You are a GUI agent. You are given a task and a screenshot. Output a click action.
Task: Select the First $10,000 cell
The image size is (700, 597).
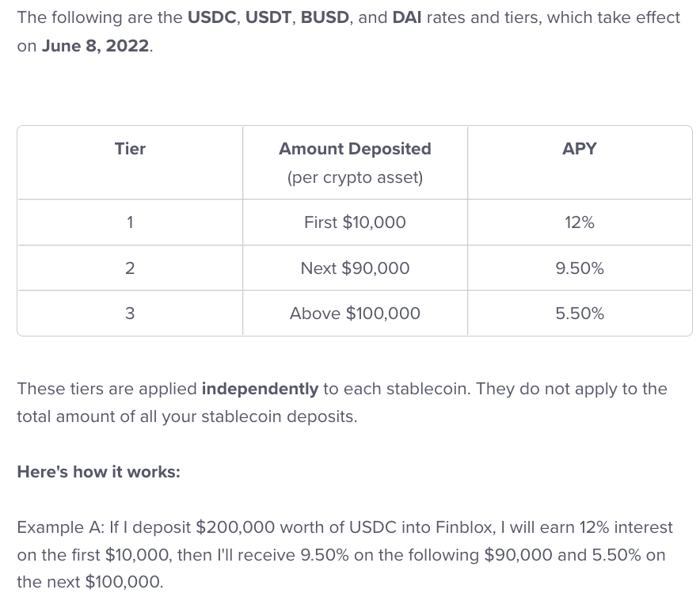pos(355,222)
